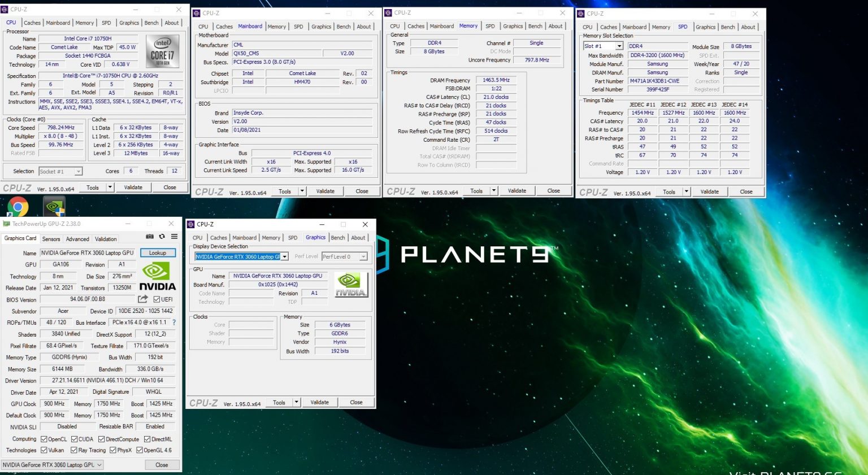Toggle the CUDA computing checkbox

coord(75,439)
